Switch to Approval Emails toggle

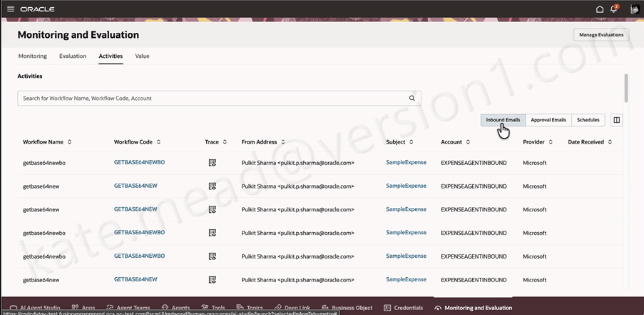point(548,120)
